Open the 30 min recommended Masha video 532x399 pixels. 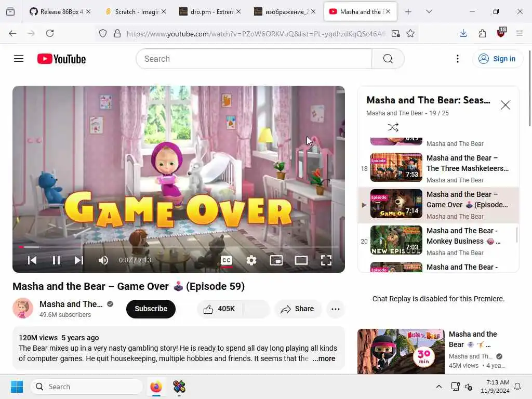(401, 351)
